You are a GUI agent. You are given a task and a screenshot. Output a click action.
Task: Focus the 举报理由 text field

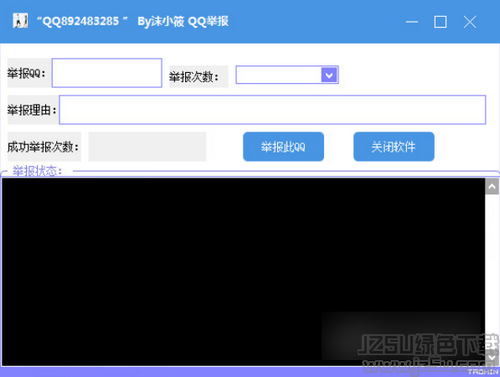[x=272, y=110]
